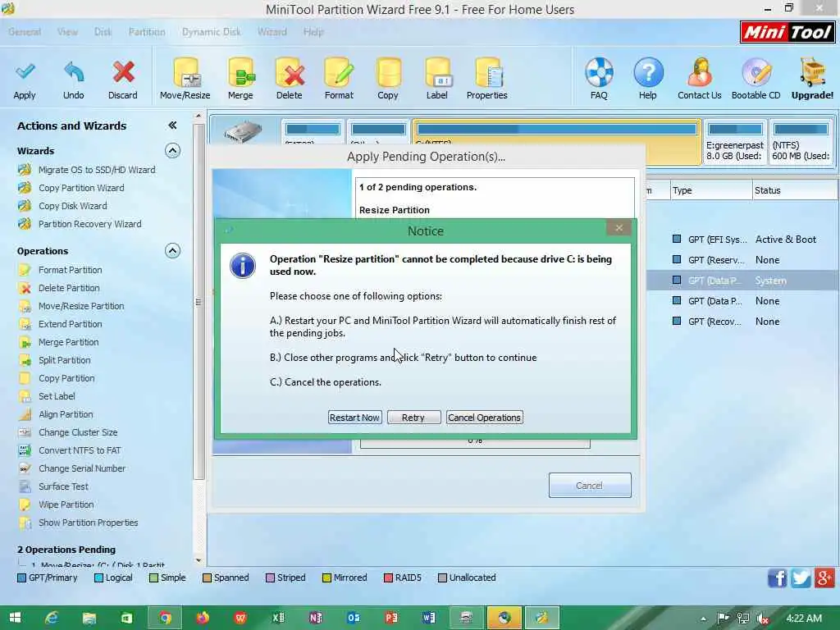Collapse the Actions and Wizards panel
Viewport: 840px width, 630px height.
(x=172, y=126)
